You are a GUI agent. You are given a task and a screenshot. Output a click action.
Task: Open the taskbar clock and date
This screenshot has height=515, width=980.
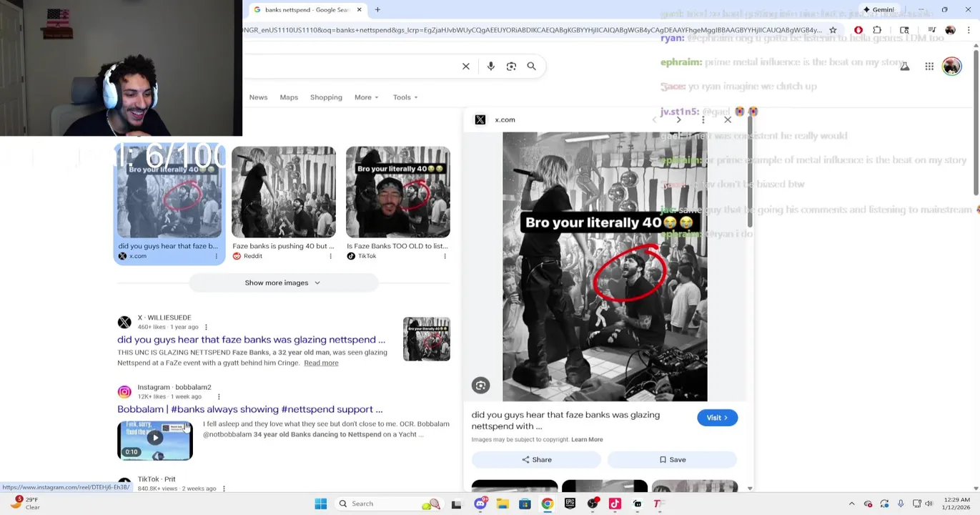[956, 504]
